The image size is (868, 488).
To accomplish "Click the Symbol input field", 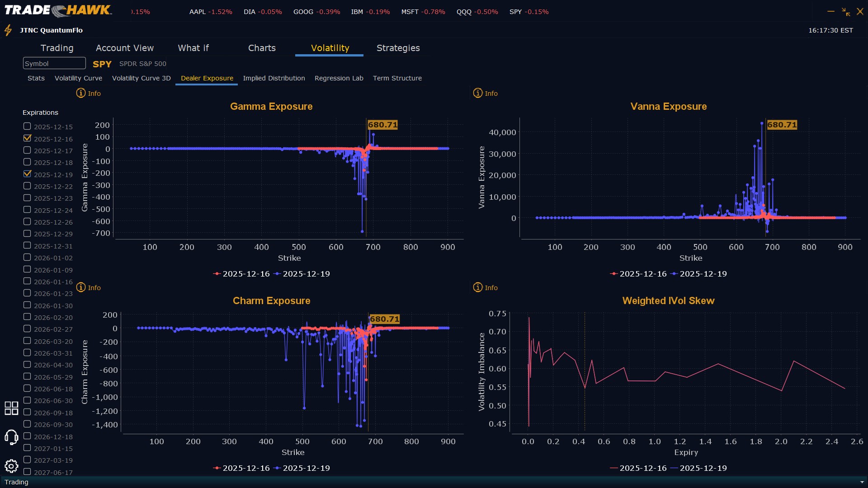I will pos(54,63).
